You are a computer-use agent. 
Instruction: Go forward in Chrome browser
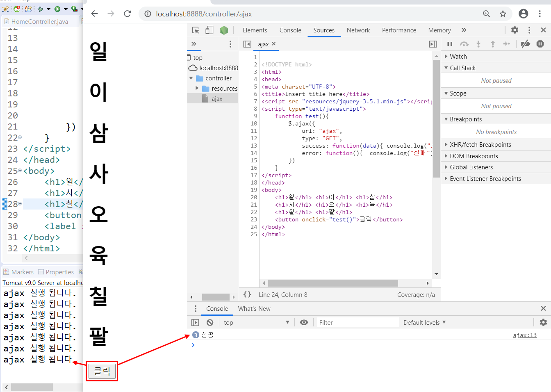click(111, 14)
